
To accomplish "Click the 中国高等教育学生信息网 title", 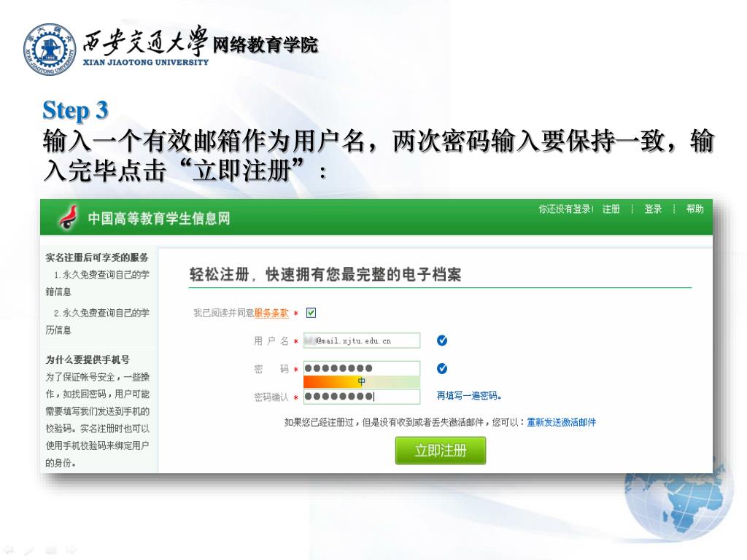I will pos(158,219).
